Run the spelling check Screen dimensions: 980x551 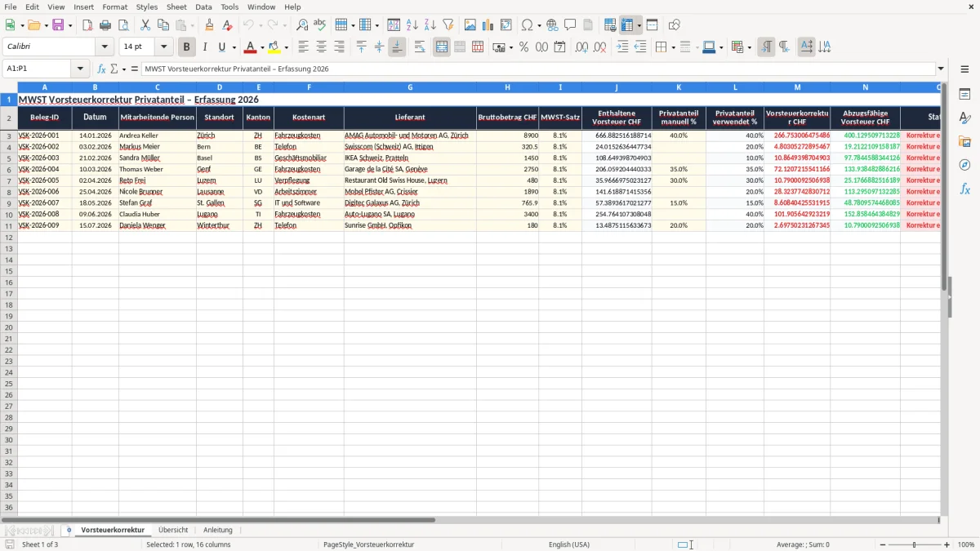tap(320, 25)
